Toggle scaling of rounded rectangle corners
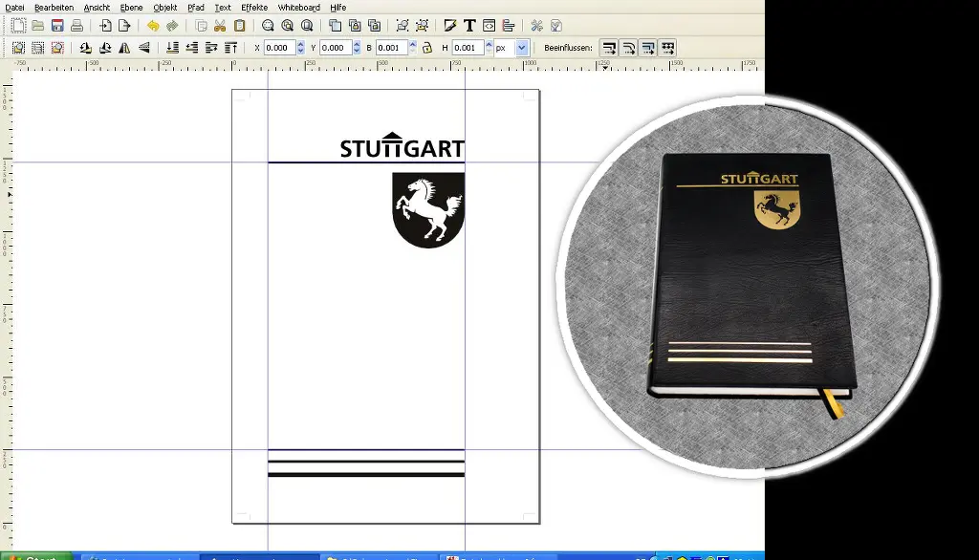 [629, 48]
